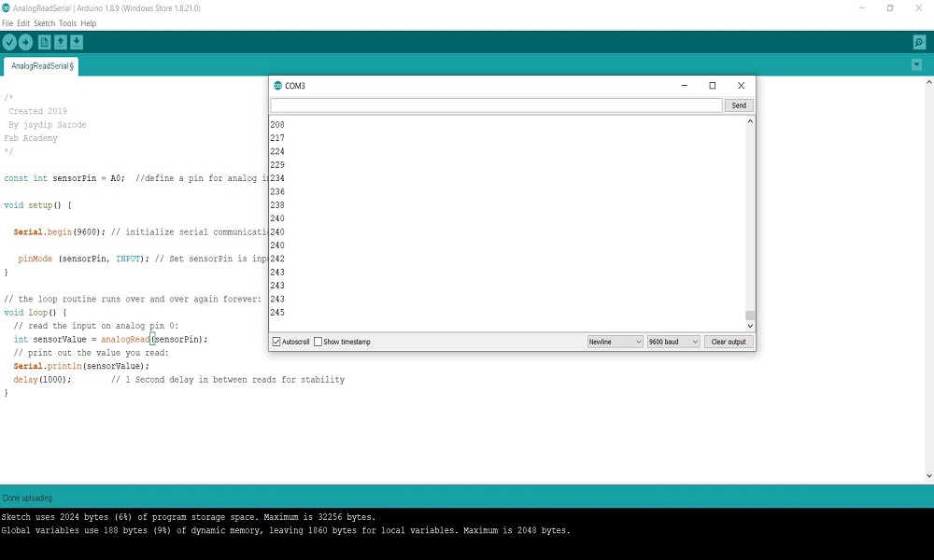Click the 'Serial.println(sensorValue);' code line
The image size is (934, 560).
[81, 366]
